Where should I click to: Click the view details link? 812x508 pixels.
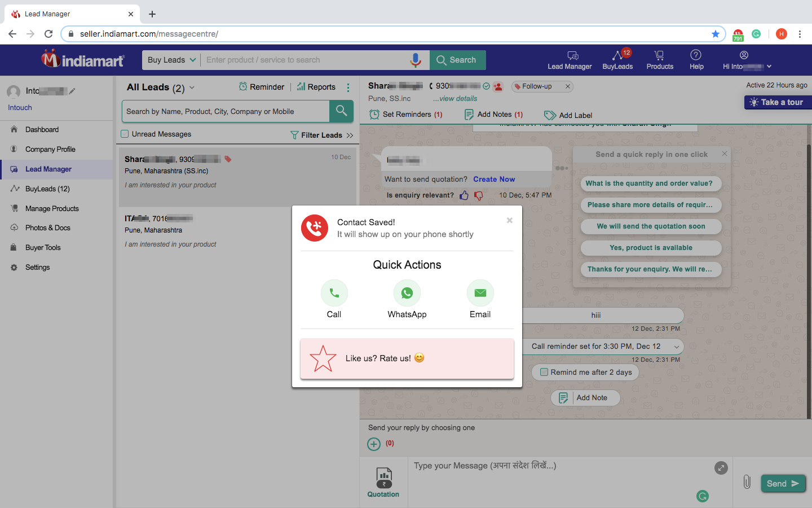tap(455, 99)
